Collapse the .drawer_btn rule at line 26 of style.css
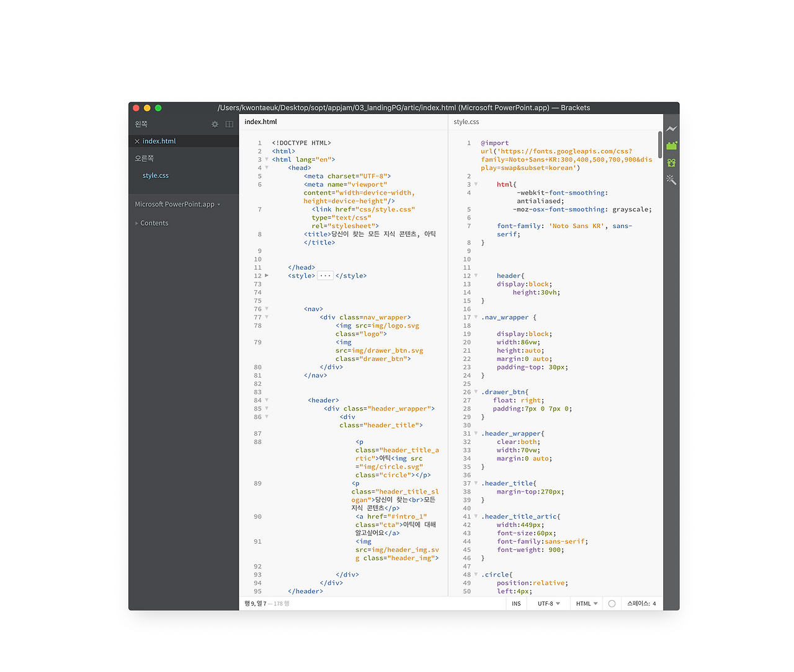 [476, 392]
